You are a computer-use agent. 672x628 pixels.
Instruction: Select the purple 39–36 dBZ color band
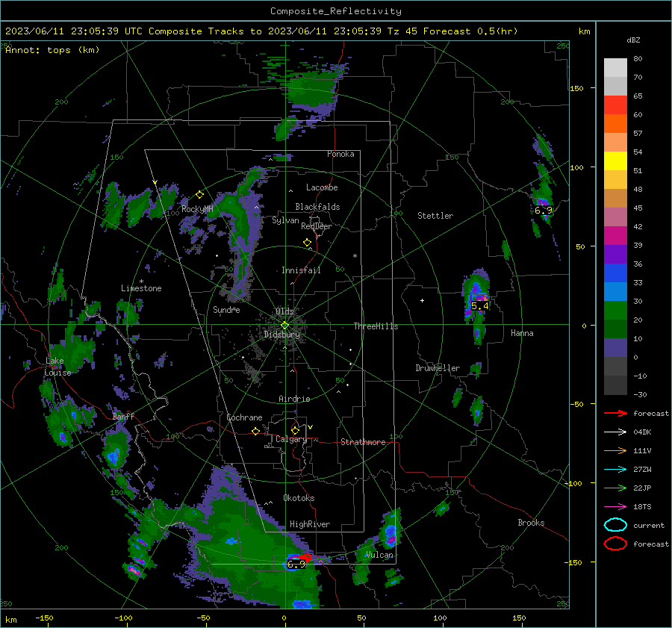click(615, 254)
